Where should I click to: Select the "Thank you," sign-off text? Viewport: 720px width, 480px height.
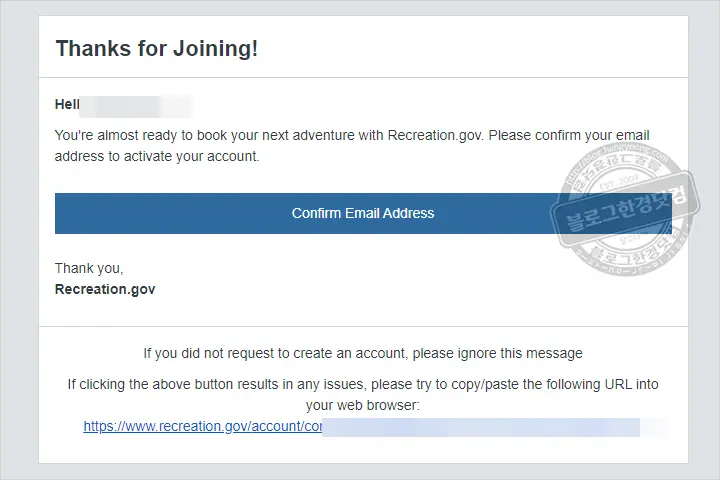coord(89,268)
